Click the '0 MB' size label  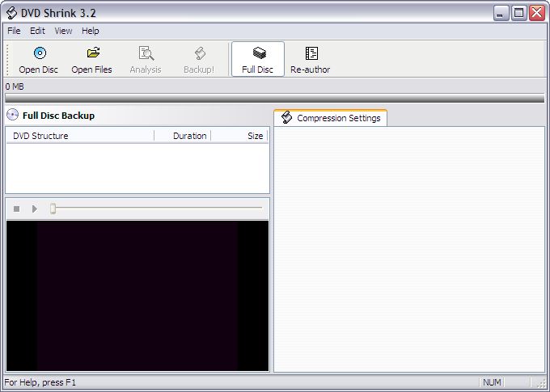tap(15, 86)
